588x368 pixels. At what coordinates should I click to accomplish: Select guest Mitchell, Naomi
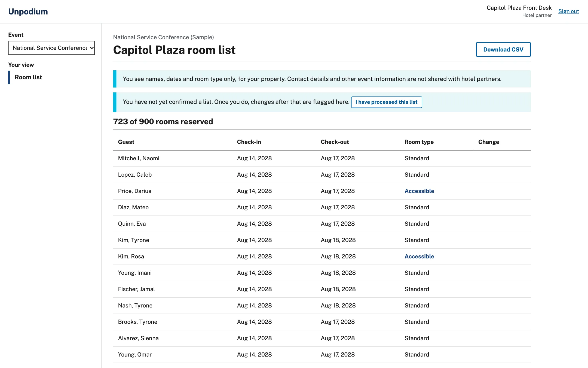[139, 158]
